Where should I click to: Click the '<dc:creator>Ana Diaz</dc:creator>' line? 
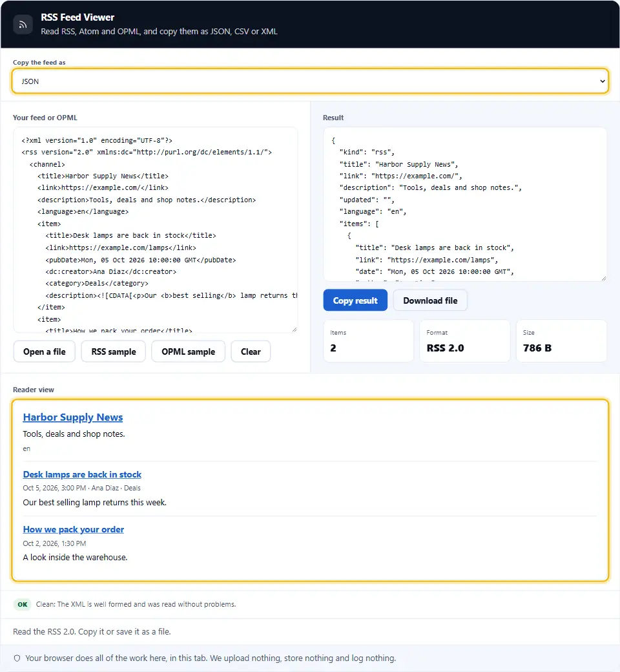[111, 272]
